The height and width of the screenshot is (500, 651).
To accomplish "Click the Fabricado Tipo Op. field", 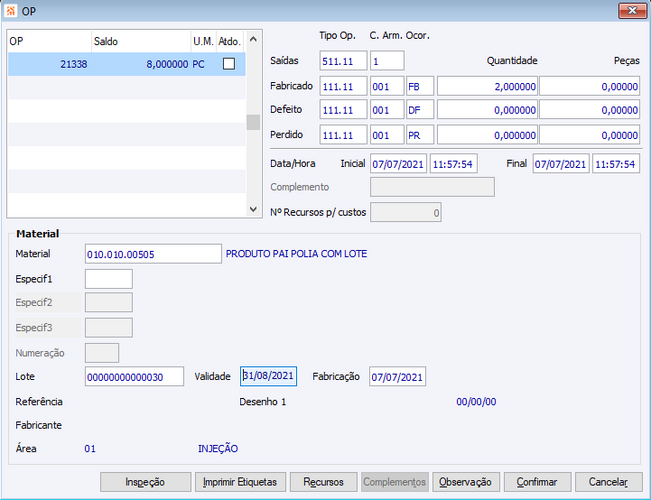I will 343,86.
